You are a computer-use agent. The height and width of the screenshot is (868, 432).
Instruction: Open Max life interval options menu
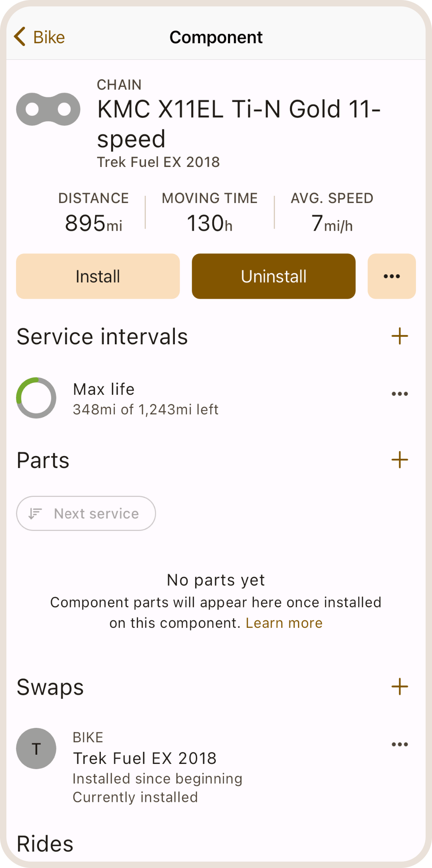pyautogui.click(x=399, y=394)
